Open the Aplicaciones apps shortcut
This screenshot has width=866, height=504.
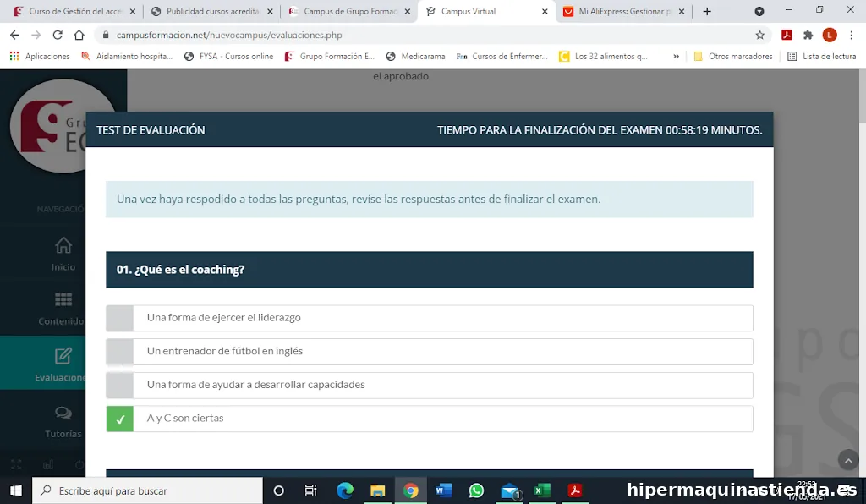[40, 57]
